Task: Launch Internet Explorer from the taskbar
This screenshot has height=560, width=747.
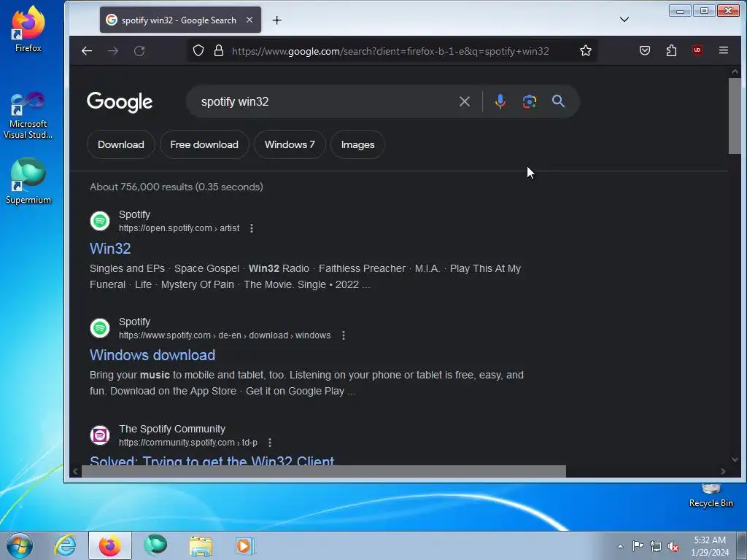Action: [x=65, y=545]
